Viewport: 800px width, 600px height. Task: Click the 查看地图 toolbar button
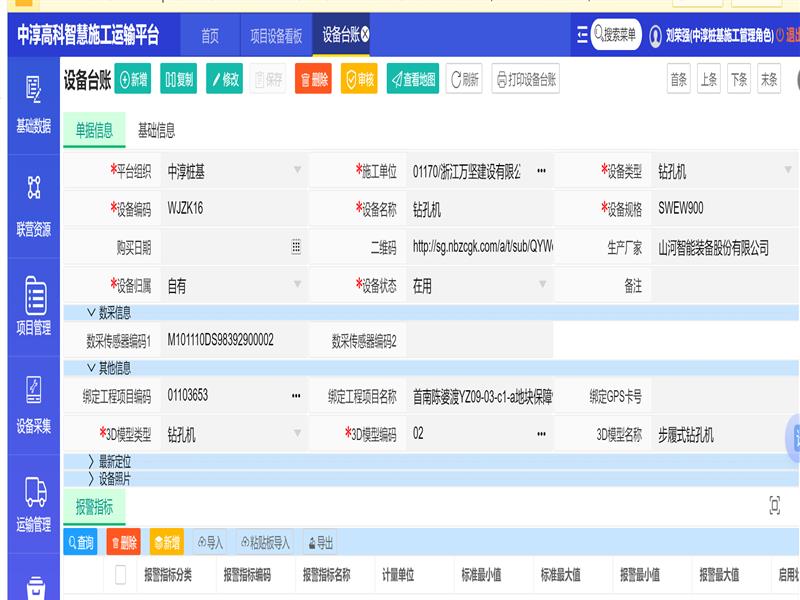pyautogui.click(x=412, y=80)
